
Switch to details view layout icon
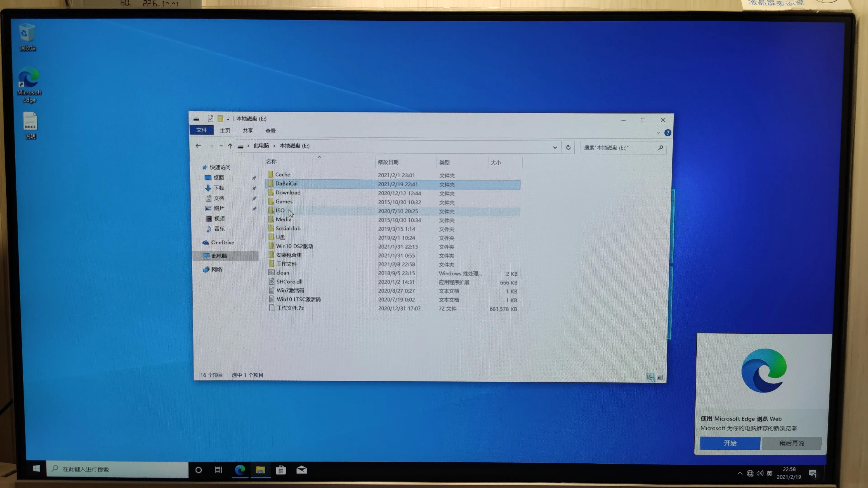[650, 377]
